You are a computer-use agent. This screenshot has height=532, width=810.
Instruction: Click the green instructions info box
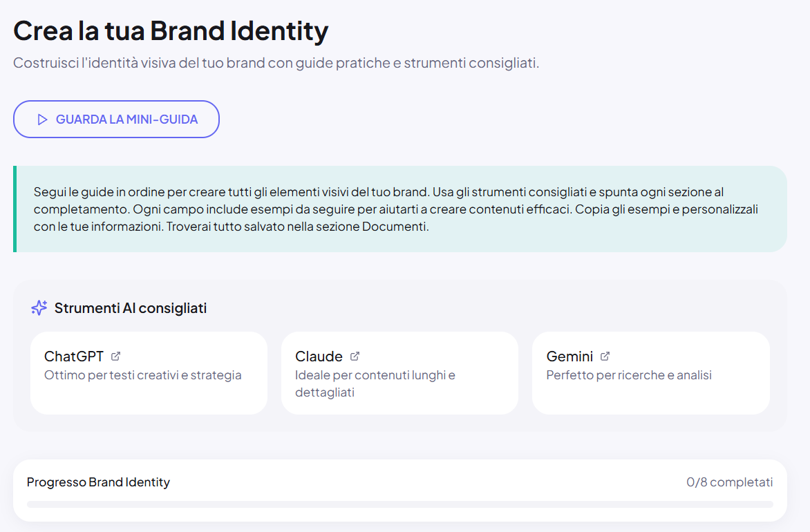point(400,209)
